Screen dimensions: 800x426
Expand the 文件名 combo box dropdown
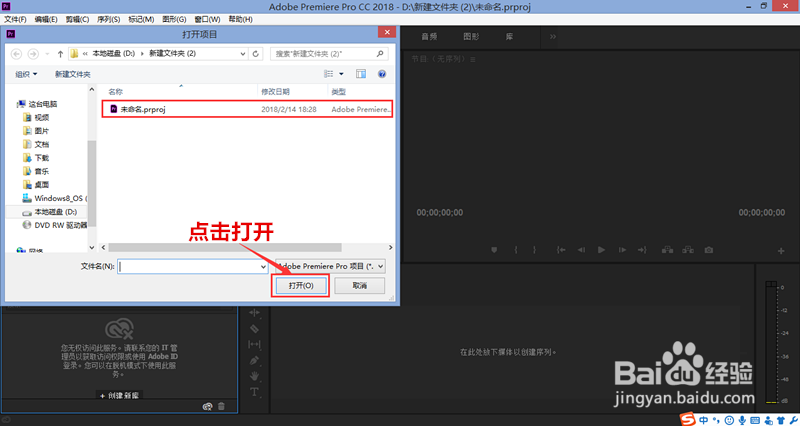(x=263, y=266)
